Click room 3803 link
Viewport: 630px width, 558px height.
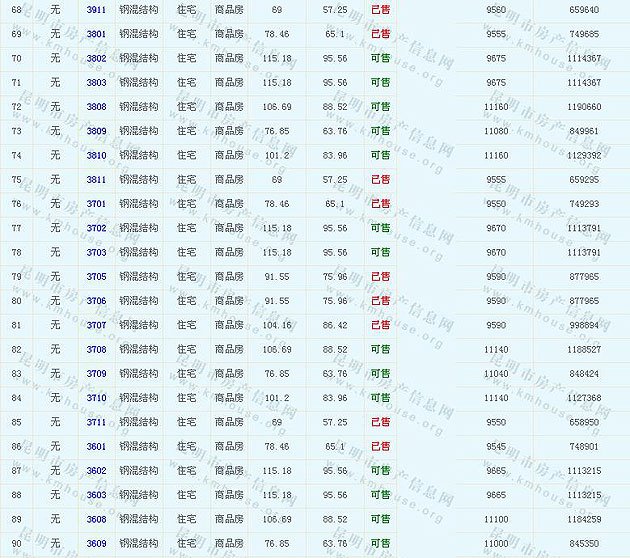point(96,83)
